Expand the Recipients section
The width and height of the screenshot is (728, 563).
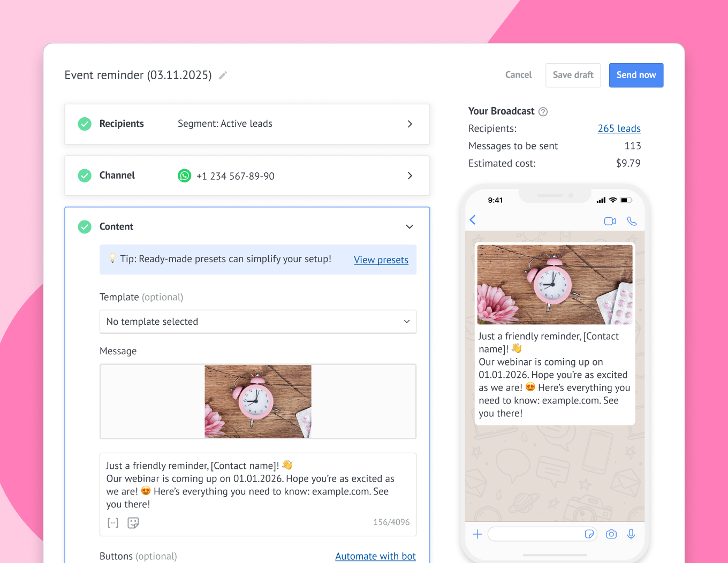[409, 124]
